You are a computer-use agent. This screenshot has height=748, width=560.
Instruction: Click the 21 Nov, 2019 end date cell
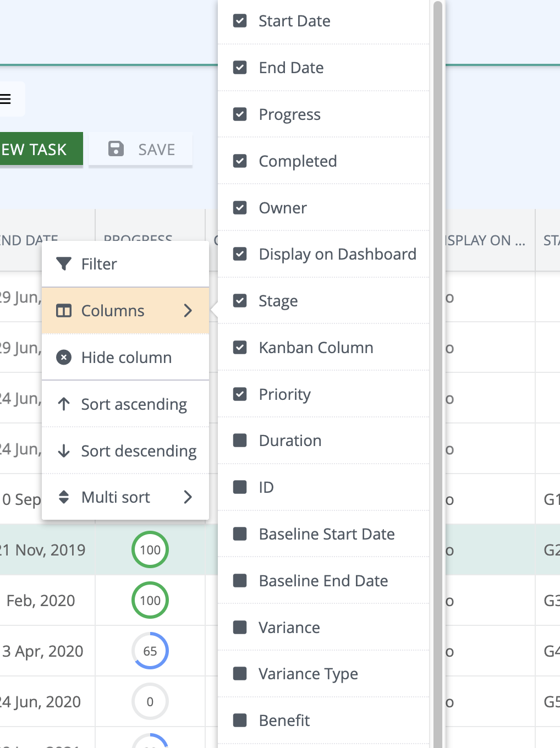[x=47, y=550]
